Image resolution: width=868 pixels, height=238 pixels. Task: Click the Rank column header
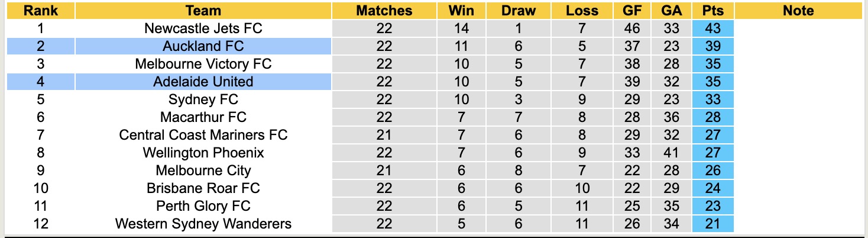[x=40, y=11]
